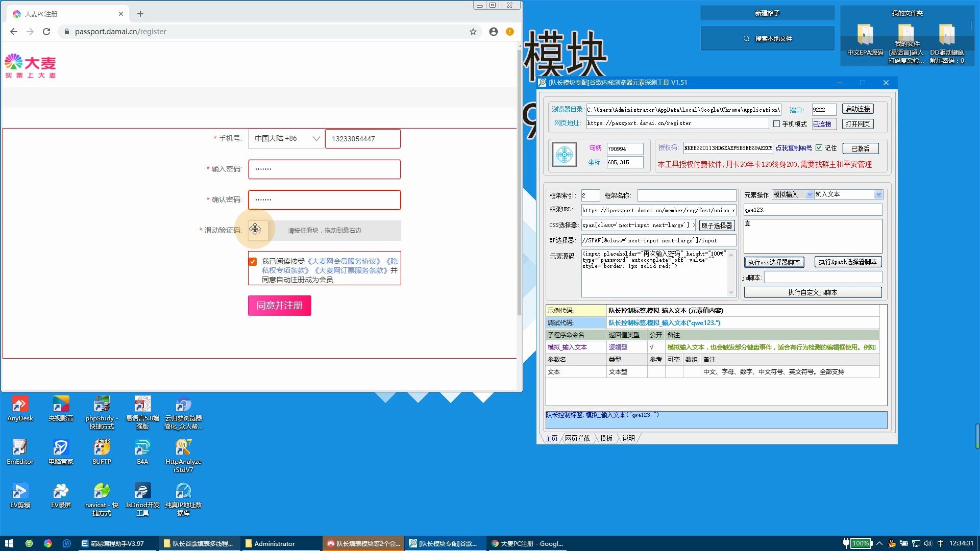Image resolution: width=980 pixels, height=551 pixels.
Task: Toggle the 记住 authorization checkbox
Action: point(819,148)
